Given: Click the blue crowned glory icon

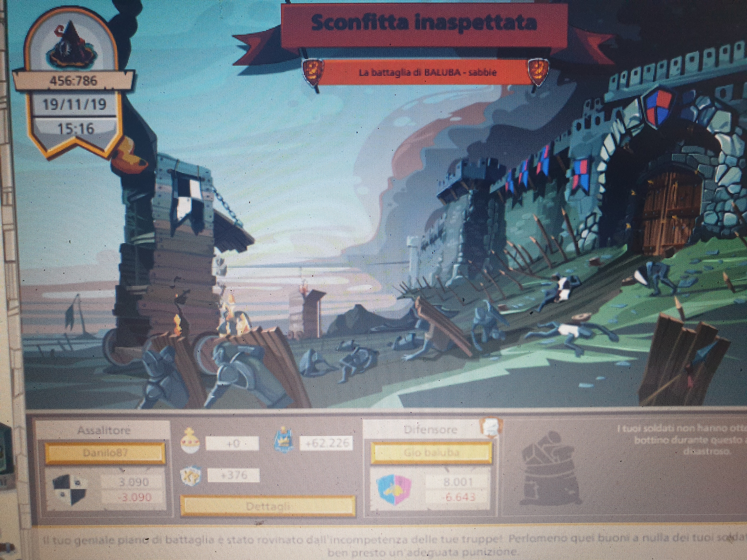Looking at the screenshot, I should click(x=285, y=441).
